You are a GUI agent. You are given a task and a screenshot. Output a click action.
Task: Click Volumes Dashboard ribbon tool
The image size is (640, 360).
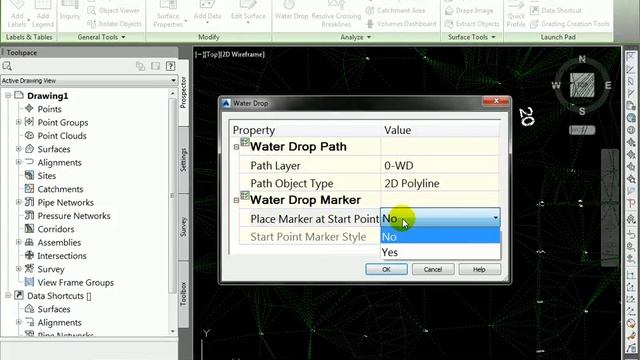click(401, 24)
